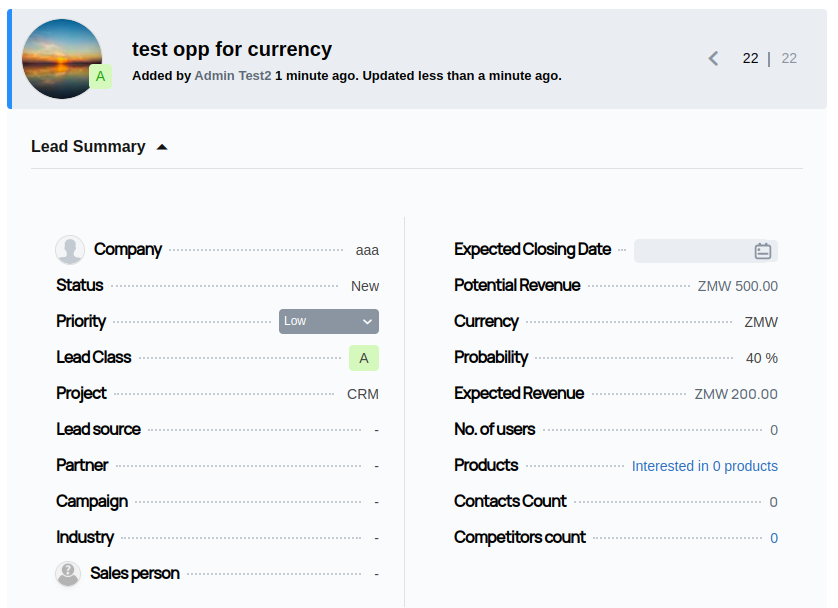This screenshot has height=608, width=838.
Task: Click the Lead Class A badge
Action: tap(364, 358)
